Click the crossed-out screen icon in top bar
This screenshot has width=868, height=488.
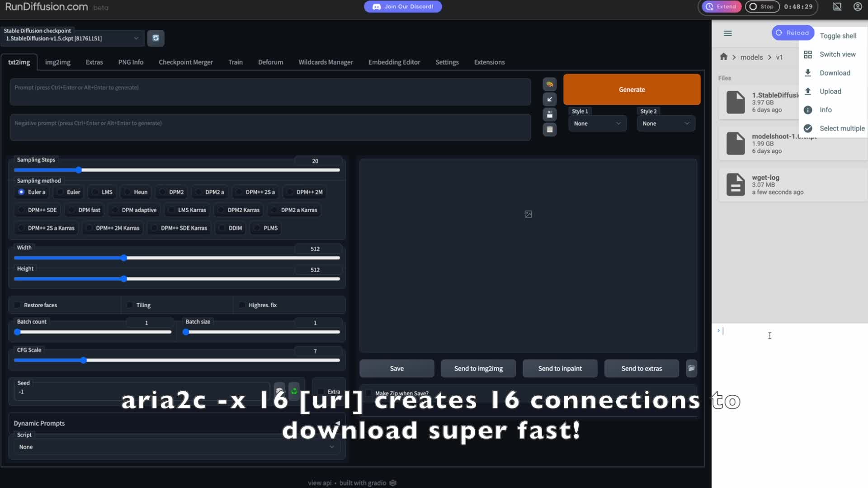tap(837, 6)
